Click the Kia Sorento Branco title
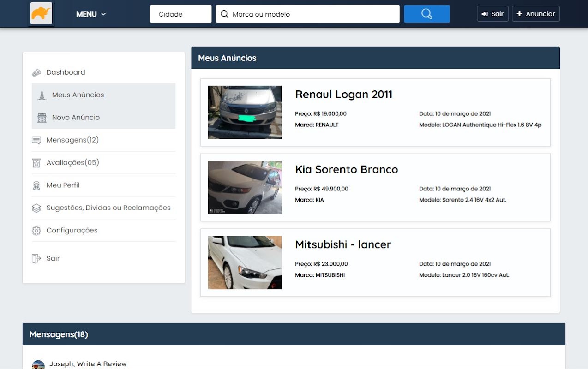The width and height of the screenshot is (588, 369). pyautogui.click(x=347, y=169)
